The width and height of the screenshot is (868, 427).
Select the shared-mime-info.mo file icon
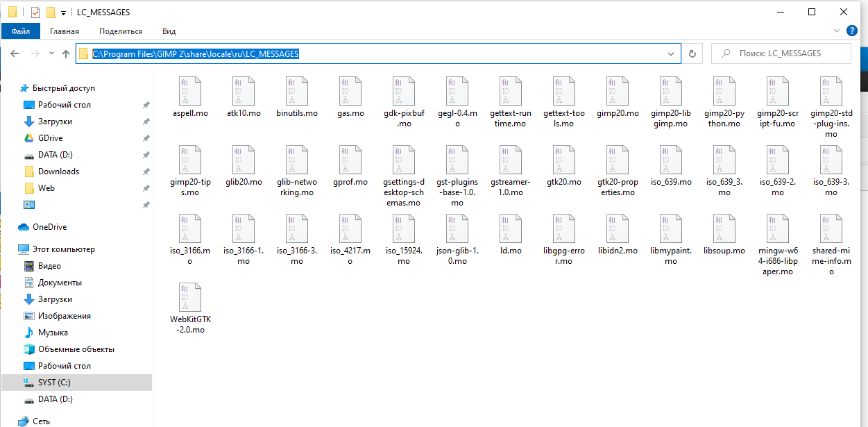pos(831,228)
